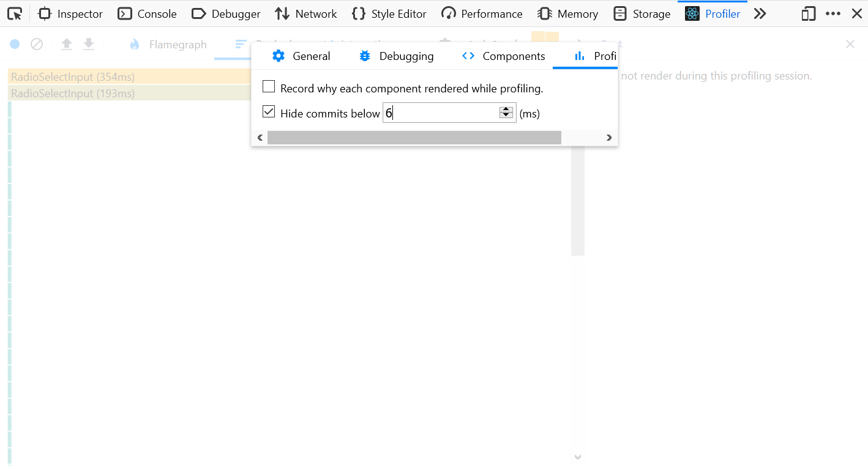Enable recording why each component rendered

[x=268, y=86]
